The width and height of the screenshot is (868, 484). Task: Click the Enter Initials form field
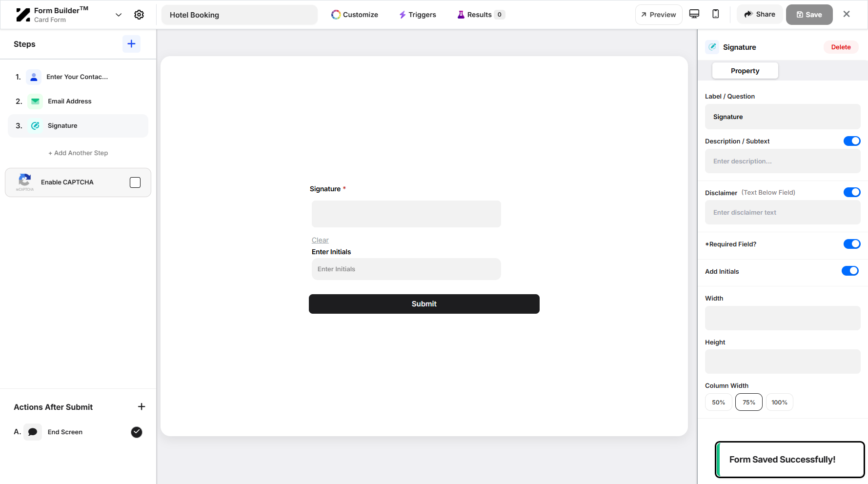tap(406, 269)
